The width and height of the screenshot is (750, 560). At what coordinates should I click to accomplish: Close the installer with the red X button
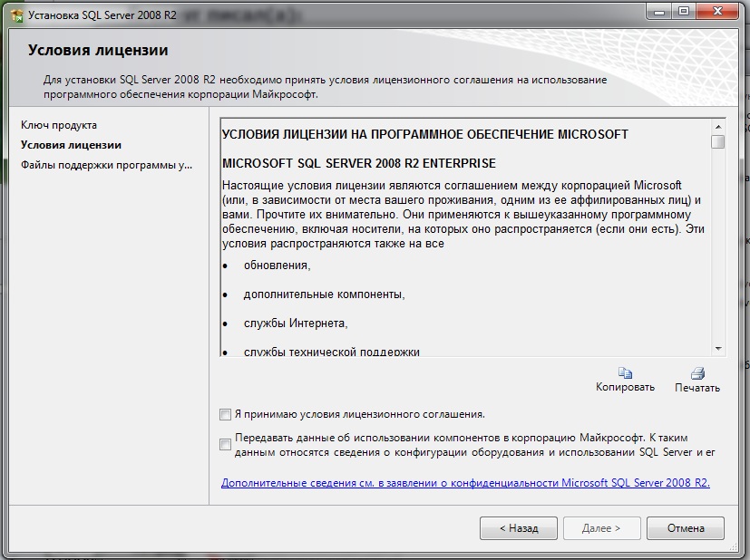tap(716, 13)
